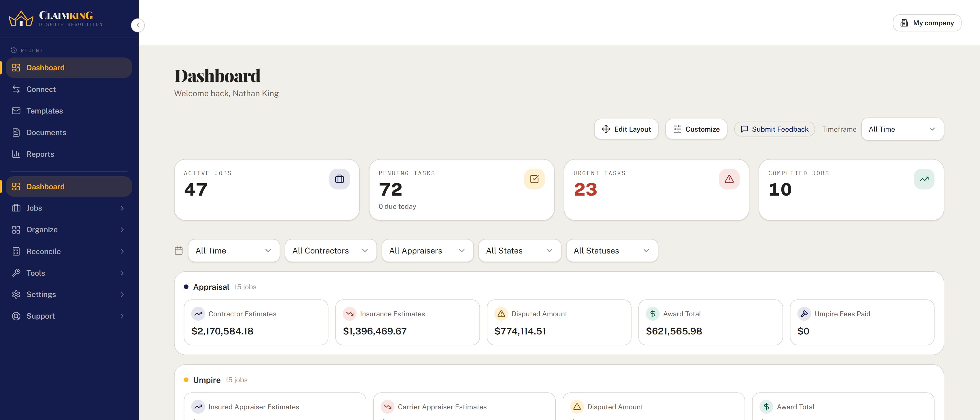This screenshot has width=980, height=420.
Task: Open the All Time filter dropdown
Action: coord(233,251)
